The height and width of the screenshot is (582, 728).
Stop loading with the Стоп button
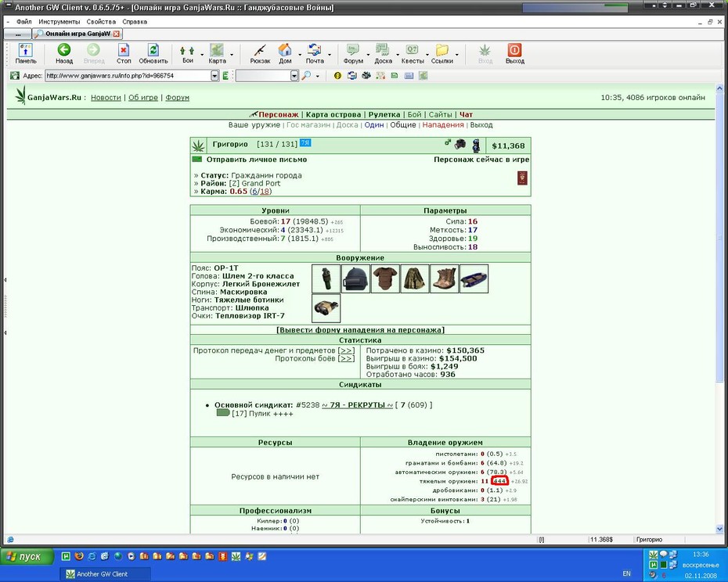point(124,53)
